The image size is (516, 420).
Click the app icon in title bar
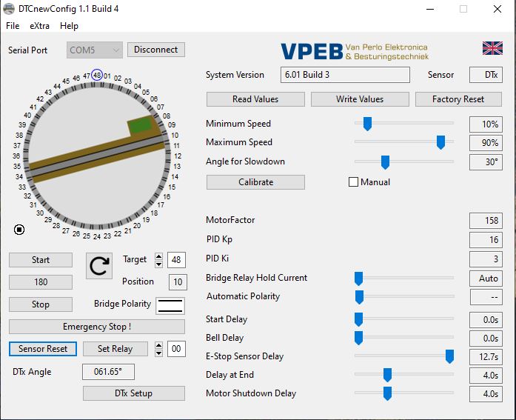[10, 9]
